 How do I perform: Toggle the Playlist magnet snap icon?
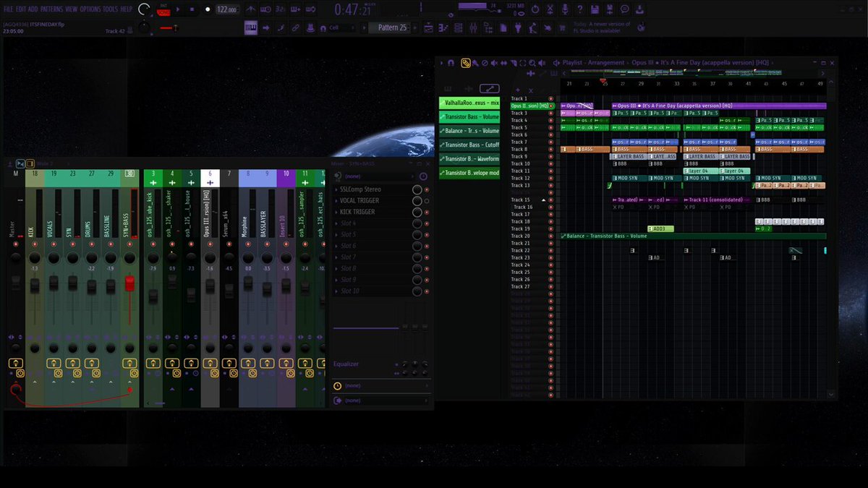pyautogui.click(x=451, y=63)
